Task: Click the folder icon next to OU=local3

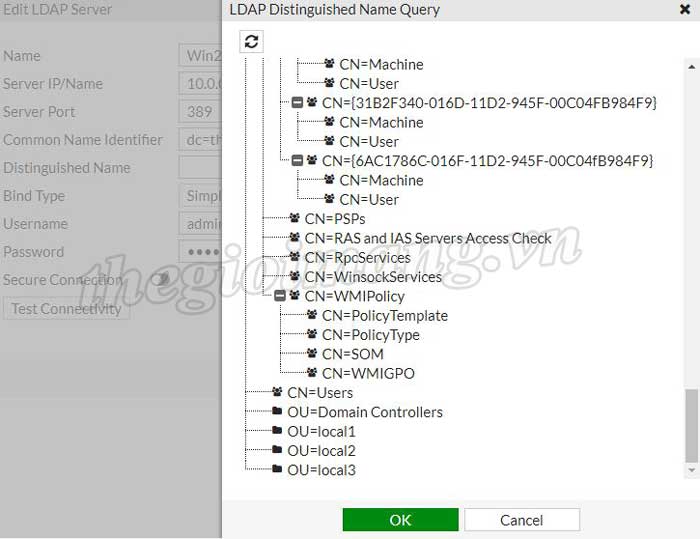Action: (x=277, y=470)
